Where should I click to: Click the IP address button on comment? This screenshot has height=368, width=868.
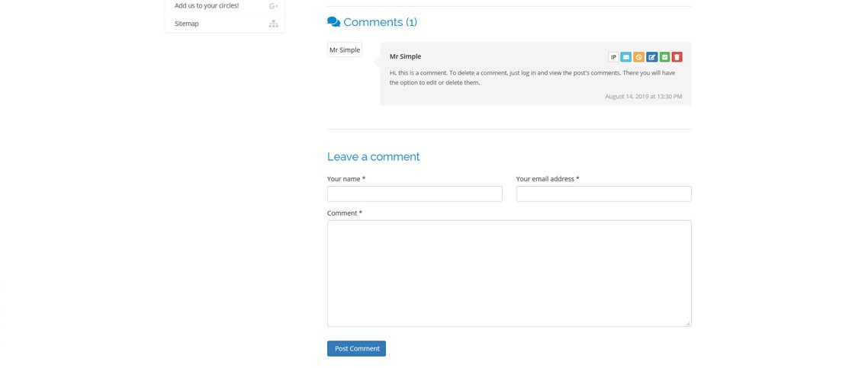tap(613, 57)
